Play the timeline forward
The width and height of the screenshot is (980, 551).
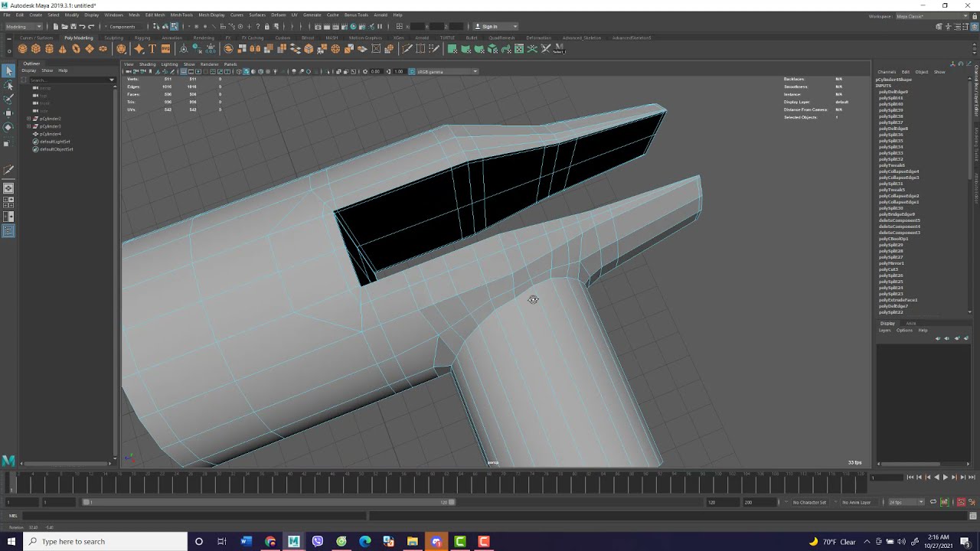pos(945,478)
